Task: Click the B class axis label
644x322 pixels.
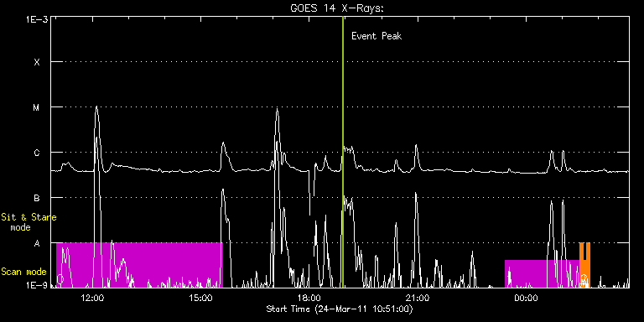Action: [37, 198]
